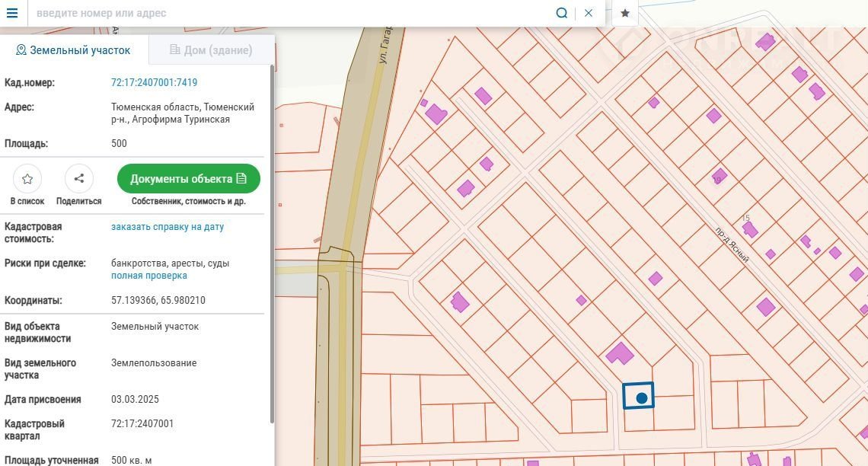Switch to Земельный участок tab
868x466 pixels.
point(73,50)
